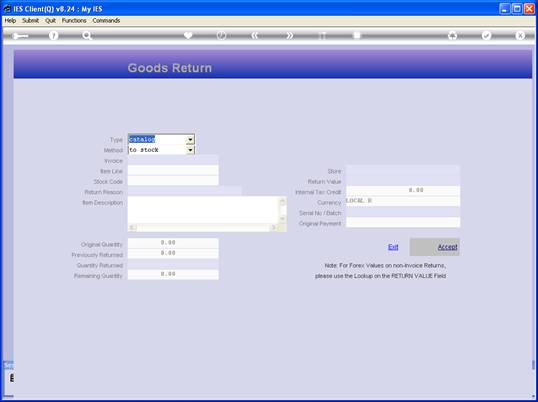Viewport: 538px width, 402px height.
Task: Click the Accept button
Action: pyautogui.click(x=434, y=247)
